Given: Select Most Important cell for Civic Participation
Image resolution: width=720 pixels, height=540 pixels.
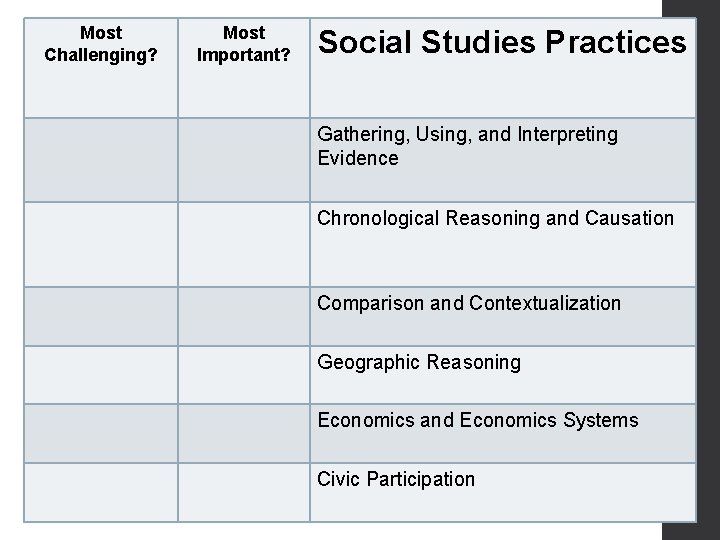Looking at the screenshot, I should click(x=244, y=492).
